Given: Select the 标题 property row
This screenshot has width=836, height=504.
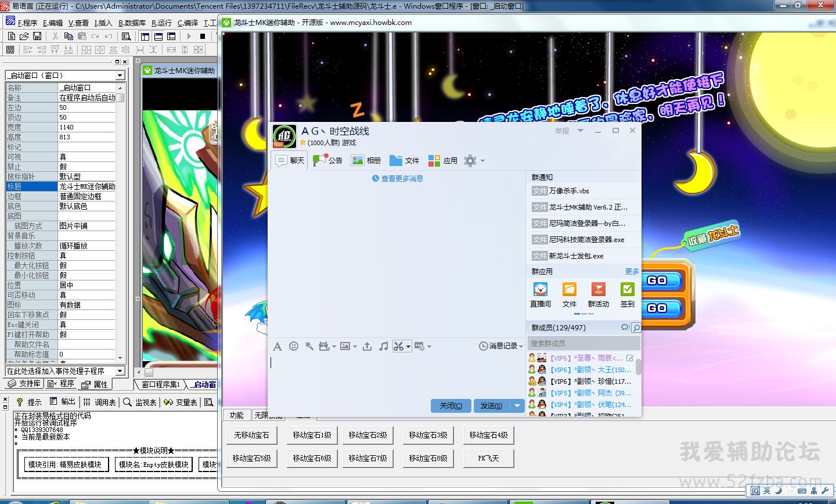Looking at the screenshot, I should (60, 186).
